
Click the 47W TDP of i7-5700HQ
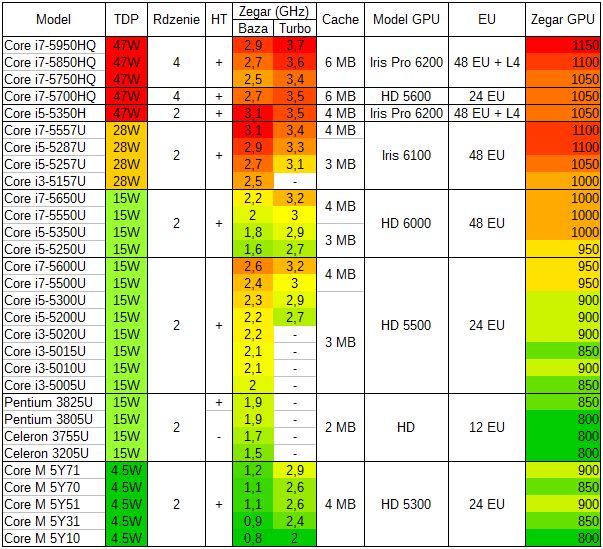tap(126, 96)
